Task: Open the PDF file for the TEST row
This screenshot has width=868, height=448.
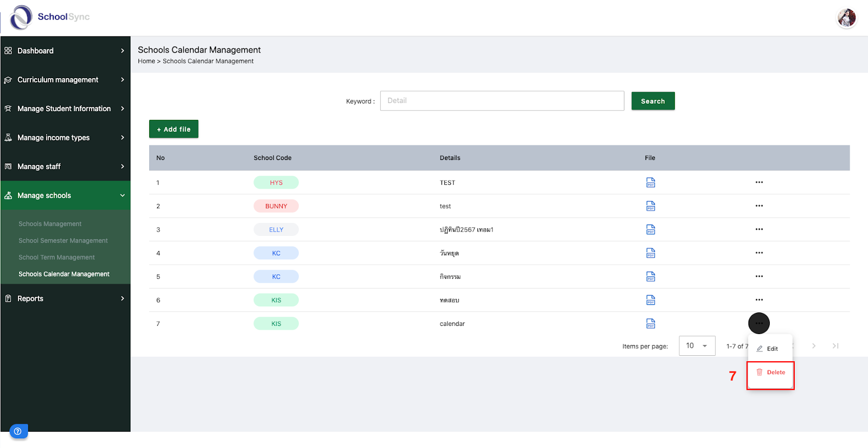Action: (650, 182)
